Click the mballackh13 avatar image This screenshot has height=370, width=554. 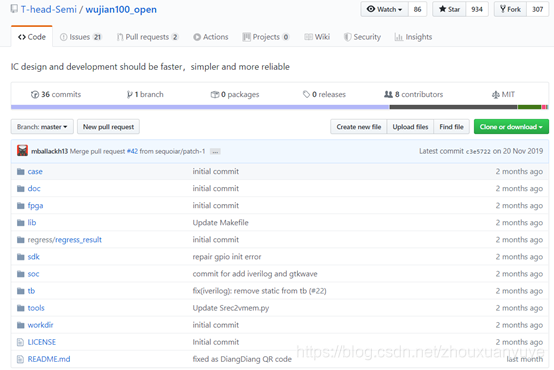tap(22, 151)
